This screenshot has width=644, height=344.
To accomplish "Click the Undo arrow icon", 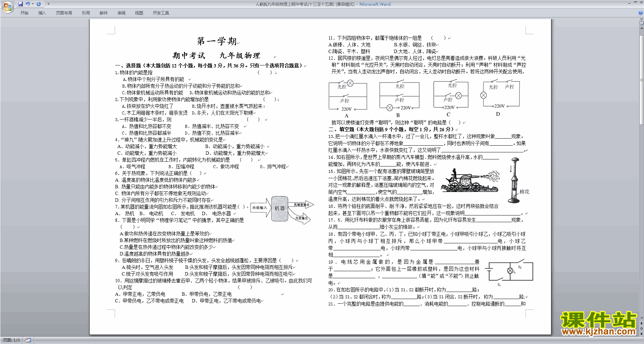I will point(28,4).
